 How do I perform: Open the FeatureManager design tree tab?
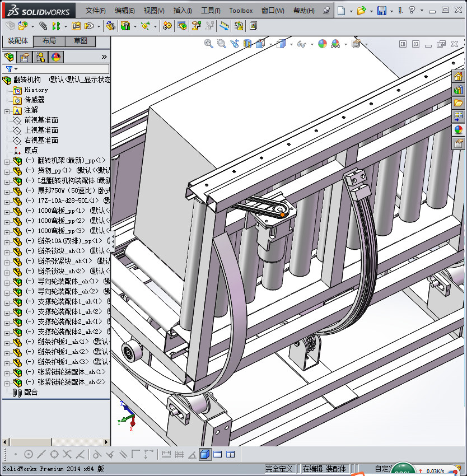click(x=9, y=57)
